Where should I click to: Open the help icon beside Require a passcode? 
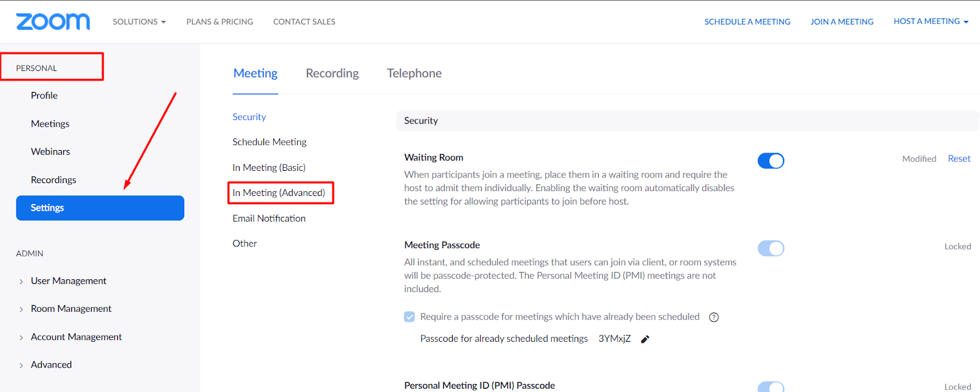coord(714,317)
